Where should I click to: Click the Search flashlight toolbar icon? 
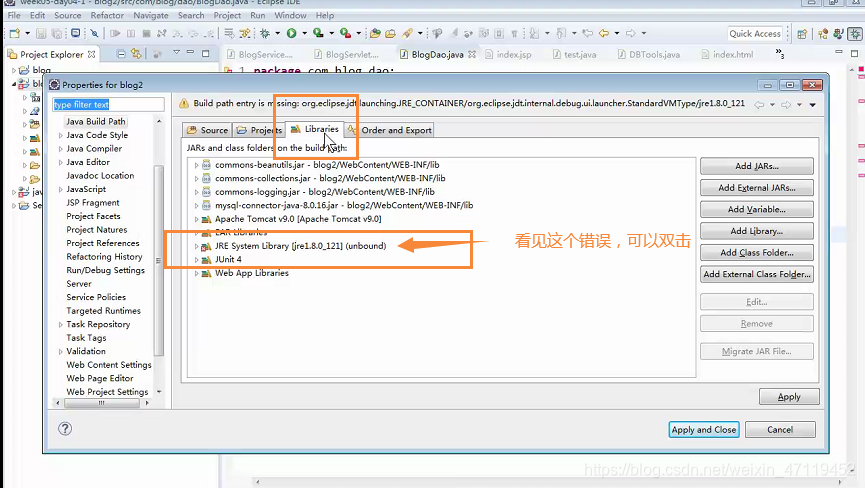[x=407, y=33]
